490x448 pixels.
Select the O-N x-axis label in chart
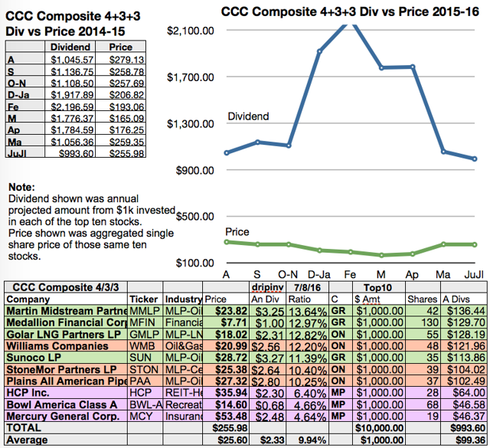click(x=288, y=274)
